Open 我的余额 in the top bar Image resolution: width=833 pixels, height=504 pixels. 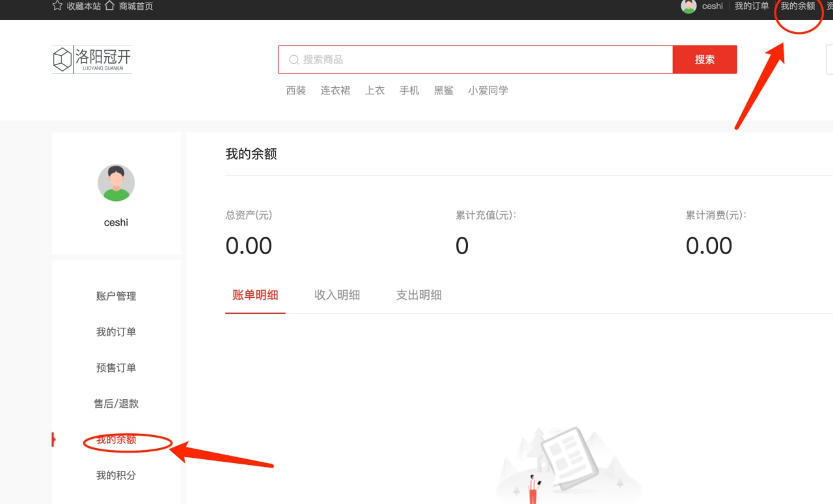pos(798,6)
